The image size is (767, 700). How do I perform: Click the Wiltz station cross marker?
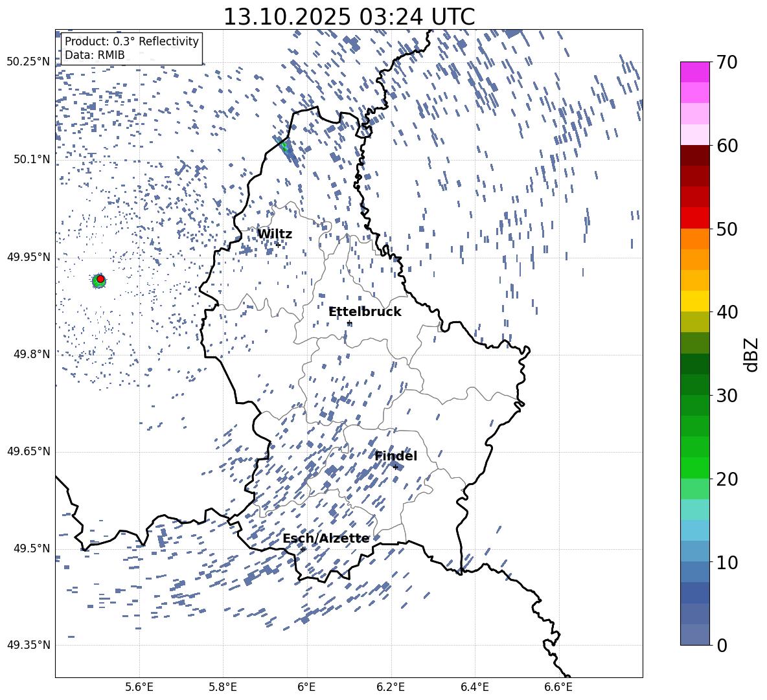278,245
